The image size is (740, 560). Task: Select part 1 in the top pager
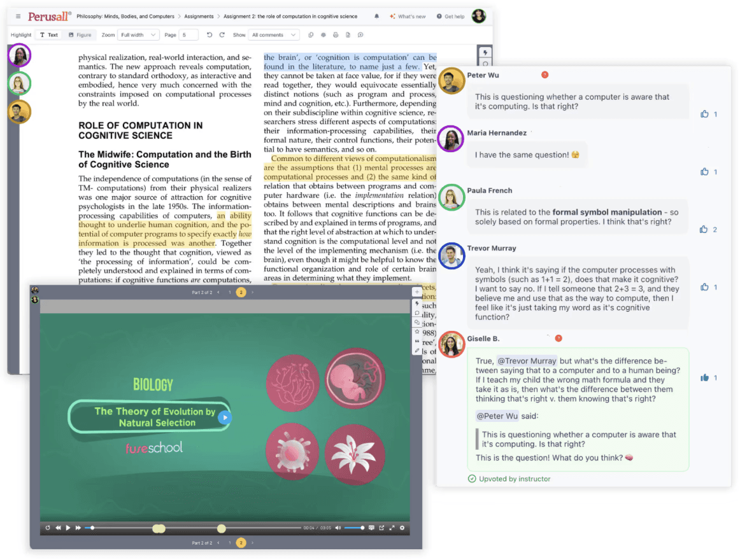pyautogui.click(x=230, y=293)
